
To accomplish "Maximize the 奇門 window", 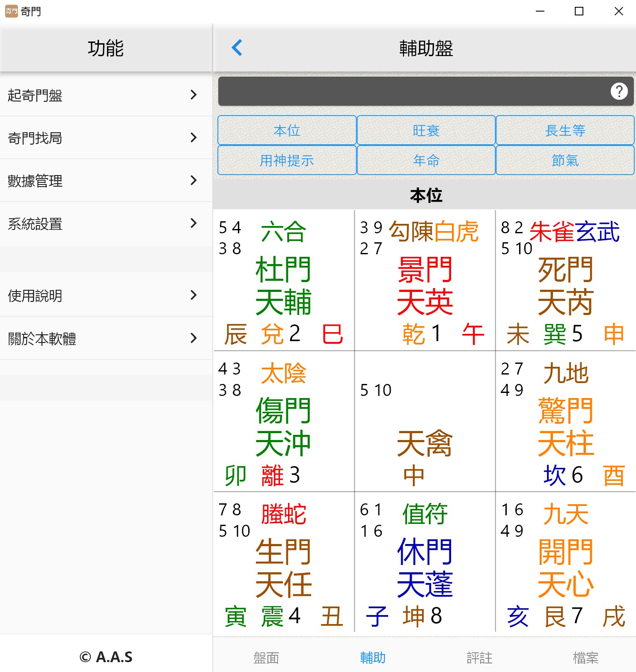I will tap(579, 11).
